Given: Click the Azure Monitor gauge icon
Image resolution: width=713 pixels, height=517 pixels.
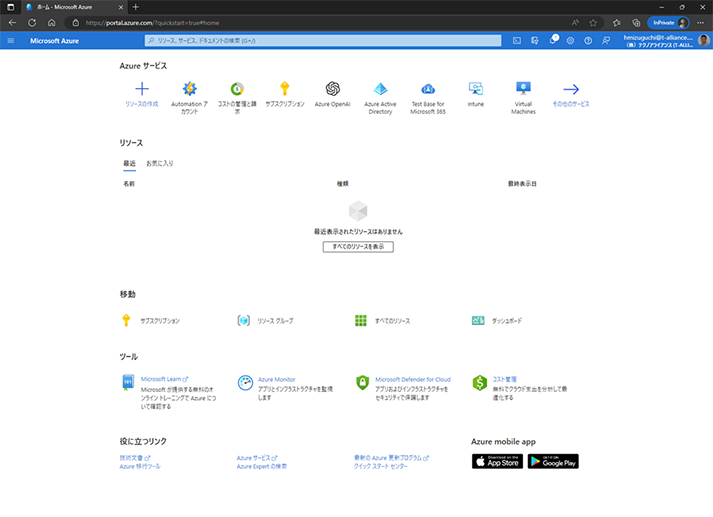Looking at the screenshot, I should point(245,383).
